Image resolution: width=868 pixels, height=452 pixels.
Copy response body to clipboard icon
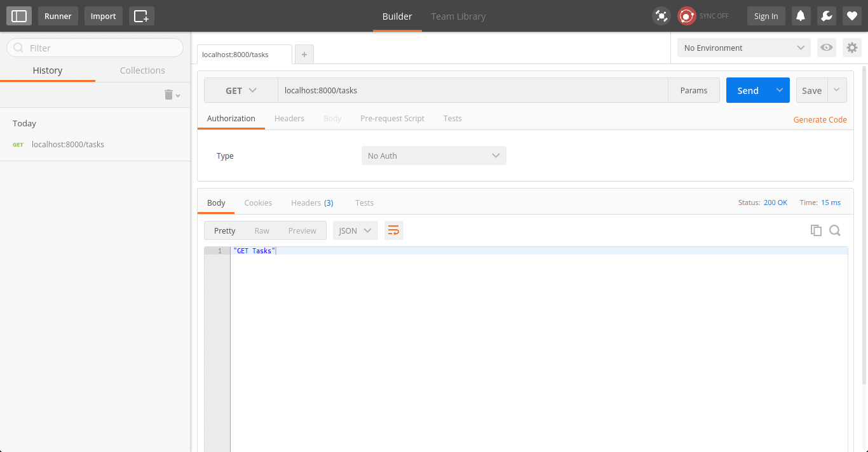coord(816,230)
